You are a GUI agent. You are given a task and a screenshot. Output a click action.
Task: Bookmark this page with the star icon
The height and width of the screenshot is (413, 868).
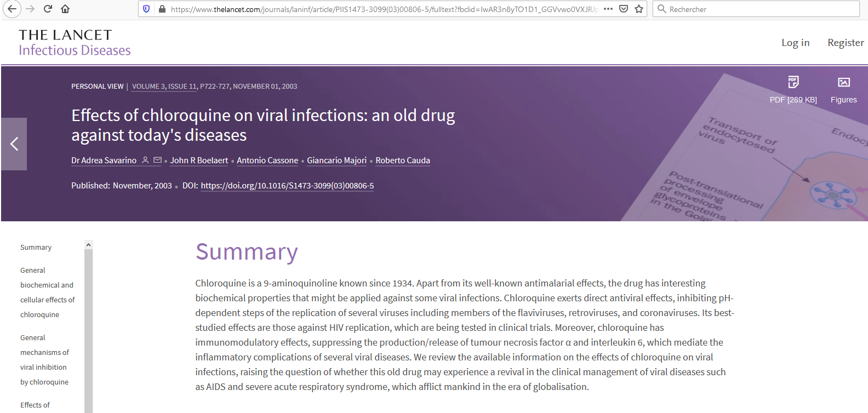click(639, 9)
